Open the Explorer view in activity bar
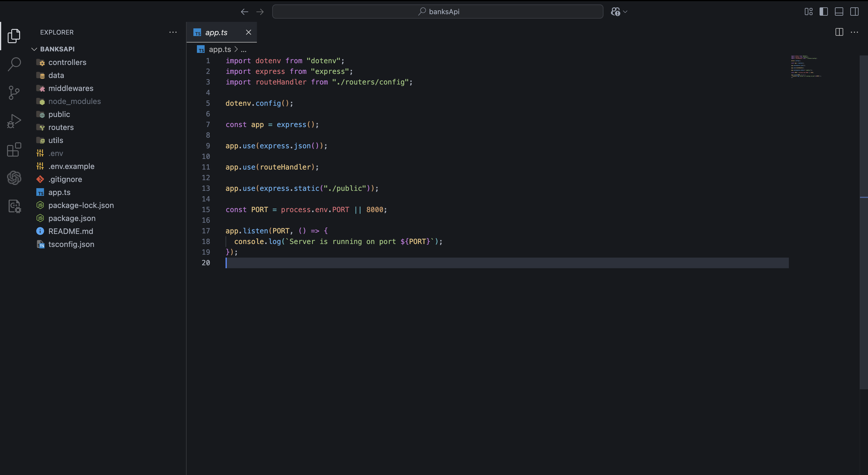868x475 pixels. point(14,36)
